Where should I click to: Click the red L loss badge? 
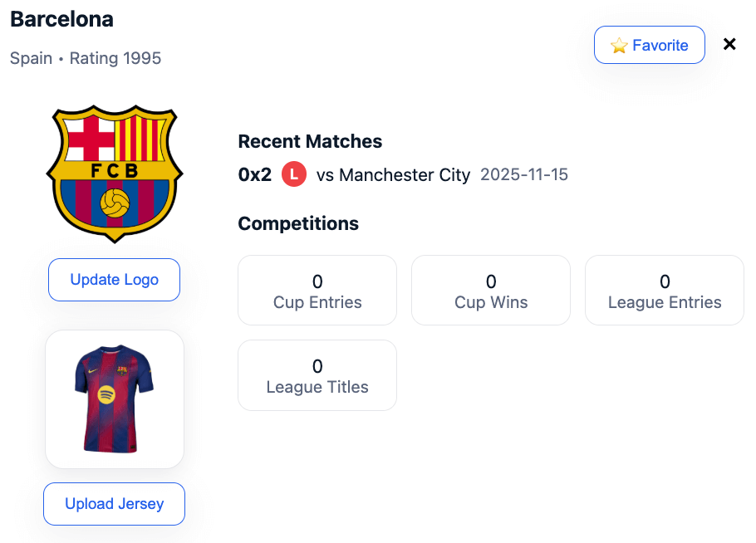click(294, 174)
